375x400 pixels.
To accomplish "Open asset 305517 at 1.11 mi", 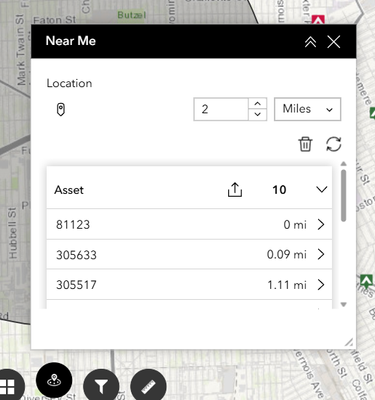I will [189, 285].
